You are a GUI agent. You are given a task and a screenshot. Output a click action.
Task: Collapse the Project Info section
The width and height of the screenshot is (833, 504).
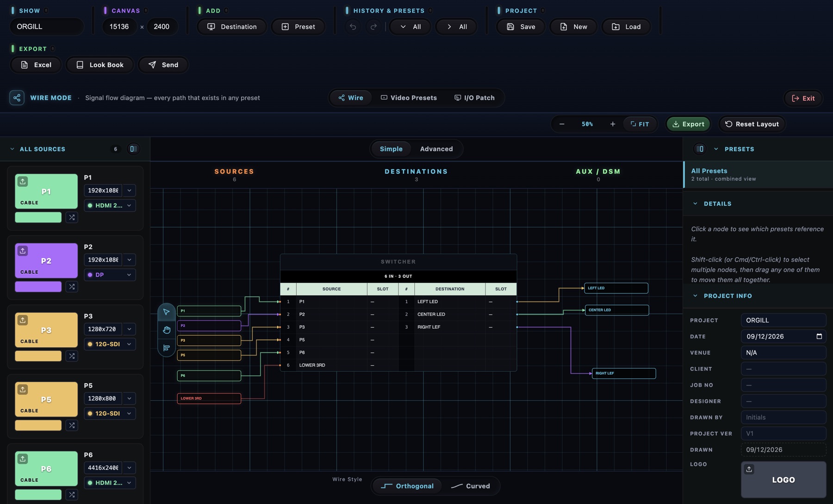tap(695, 296)
